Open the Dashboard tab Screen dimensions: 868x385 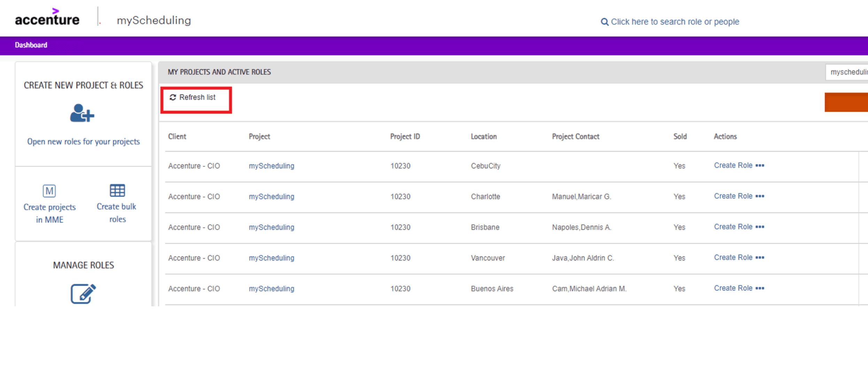pyautogui.click(x=31, y=45)
